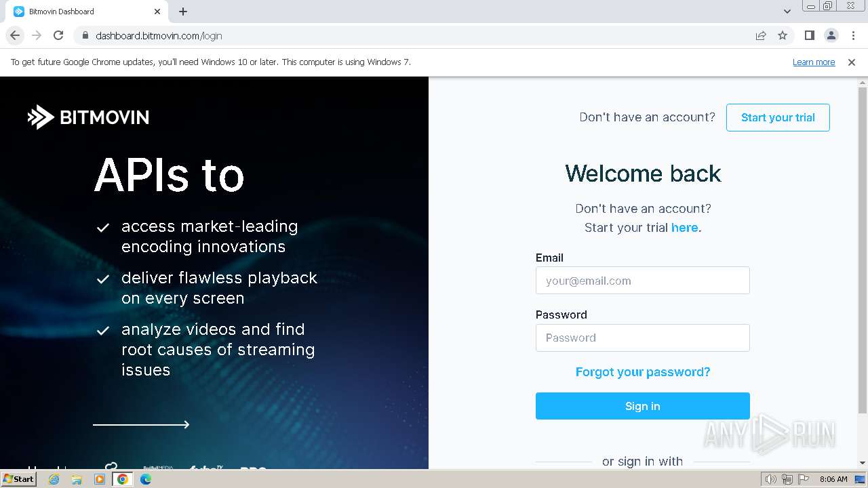
Task: Click the network tray icon
Action: coord(787,479)
